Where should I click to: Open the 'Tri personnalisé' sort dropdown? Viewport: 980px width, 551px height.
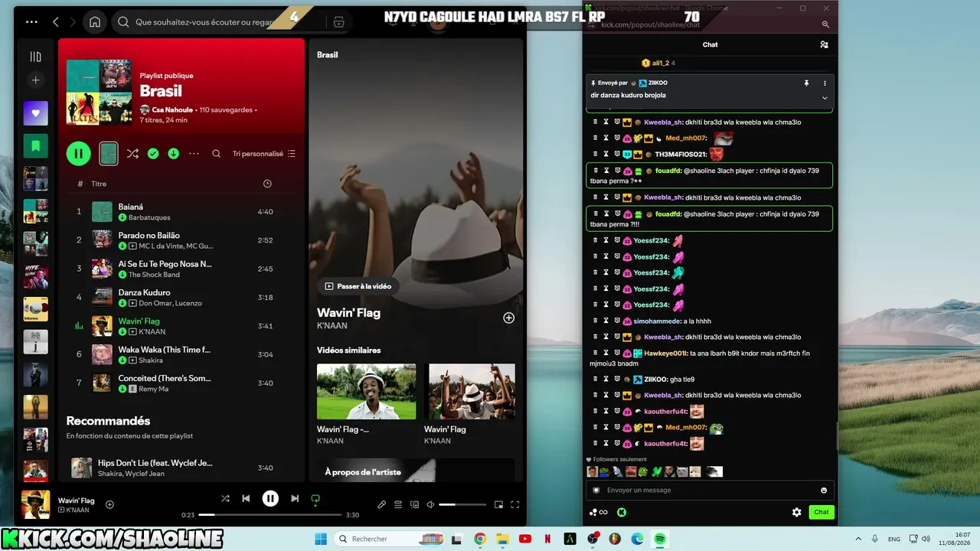[x=264, y=154]
